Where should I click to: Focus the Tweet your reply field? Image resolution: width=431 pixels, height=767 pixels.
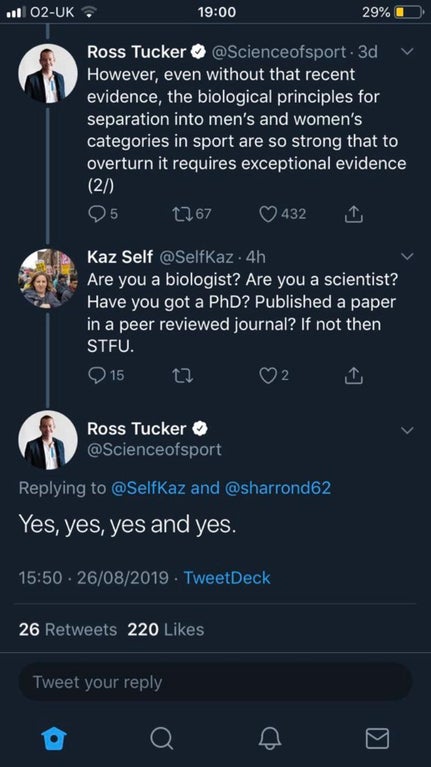coord(215,682)
